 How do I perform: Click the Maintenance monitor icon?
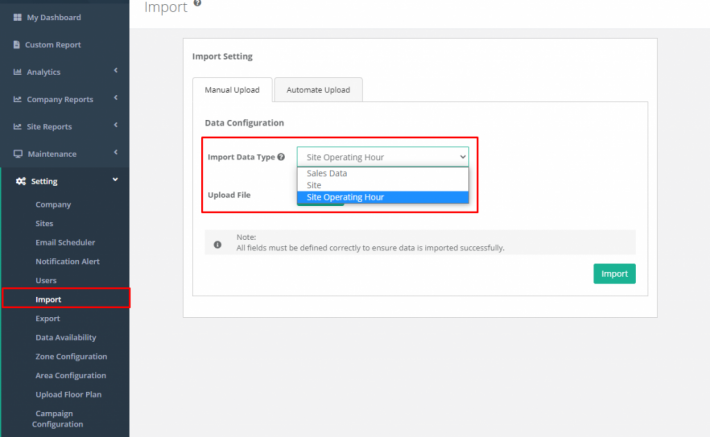[x=18, y=154]
